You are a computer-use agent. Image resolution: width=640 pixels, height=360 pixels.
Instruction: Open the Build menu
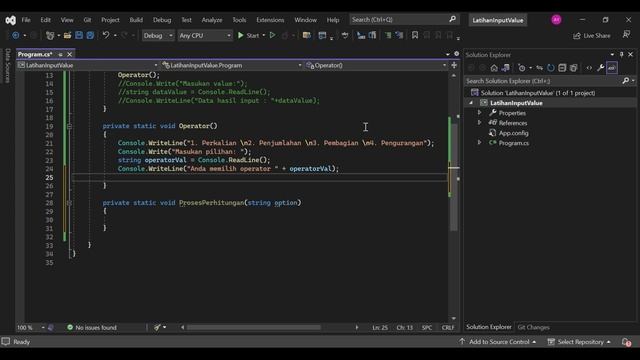tap(136, 20)
